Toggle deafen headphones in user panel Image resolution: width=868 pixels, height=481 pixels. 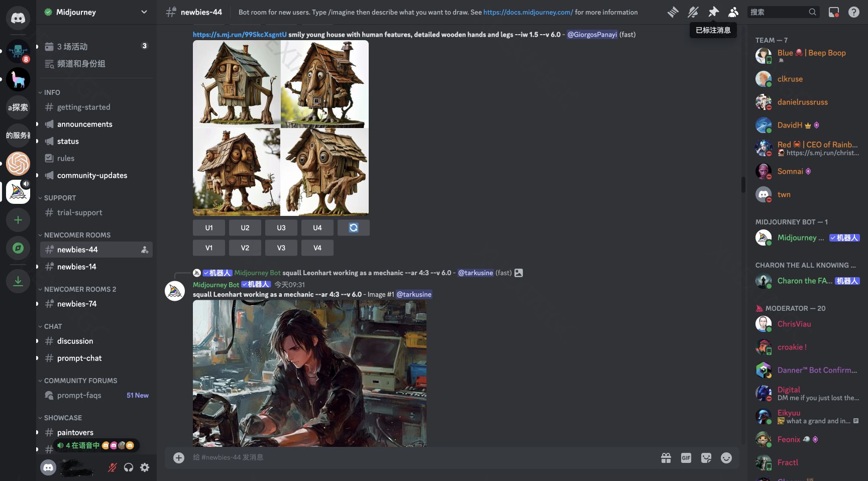129,467
